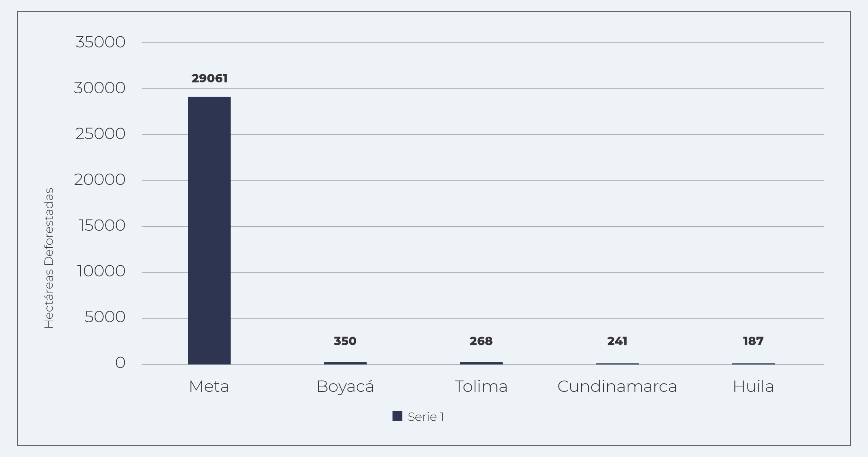Select the 30000 y-axis value

tap(100, 88)
